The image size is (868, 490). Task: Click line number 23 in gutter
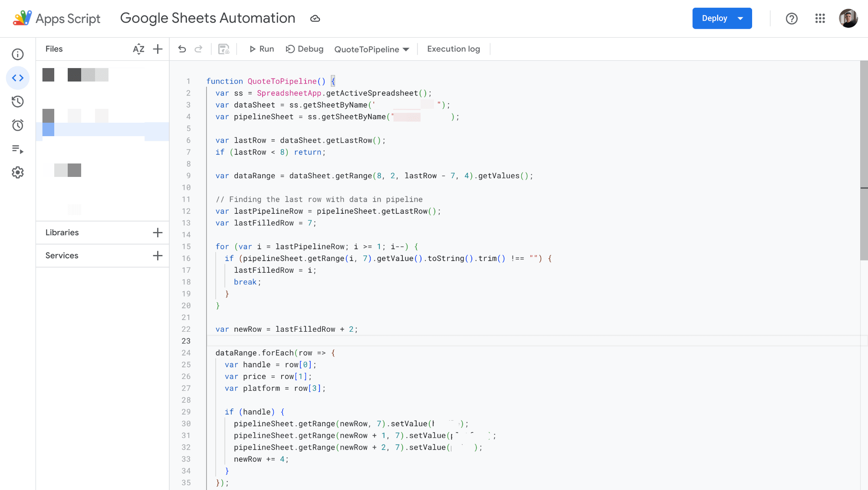186,341
